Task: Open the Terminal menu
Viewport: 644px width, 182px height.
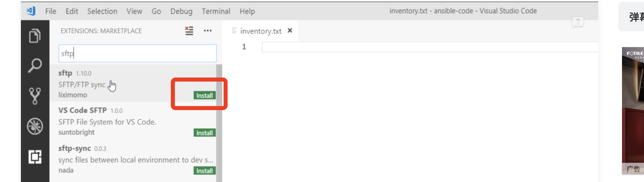Action: tap(216, 11)
